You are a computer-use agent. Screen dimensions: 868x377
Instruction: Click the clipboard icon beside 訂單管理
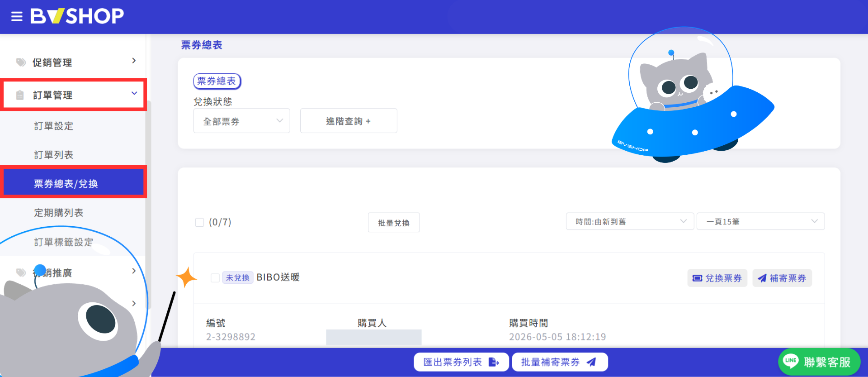click(20, 95)
